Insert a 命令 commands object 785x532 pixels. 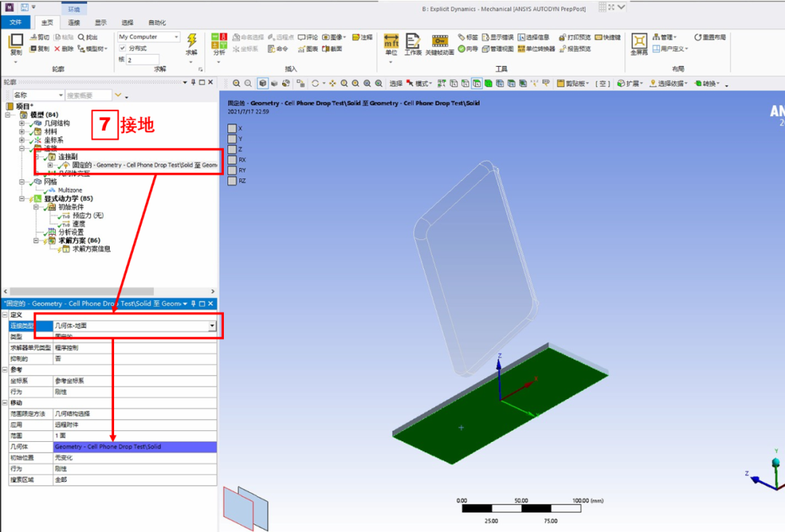(278, 49)
